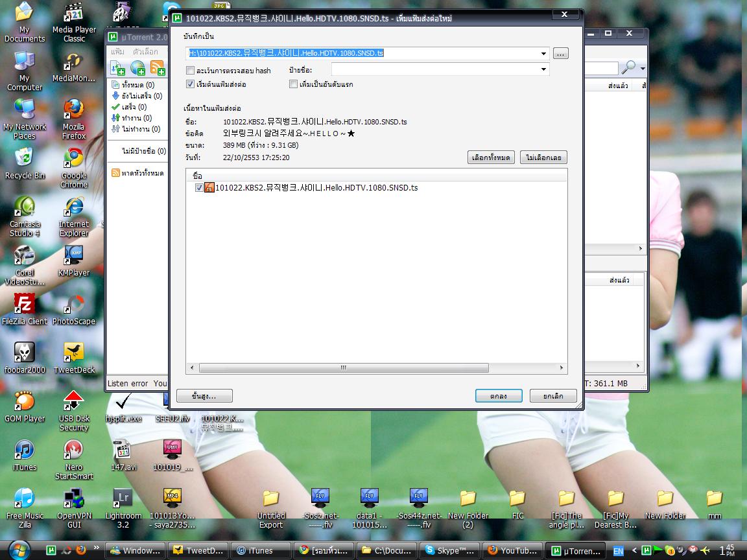The image size is (747, 560).
Task: Open iTunes desktop icon
Action: click(x=24, y=456)
